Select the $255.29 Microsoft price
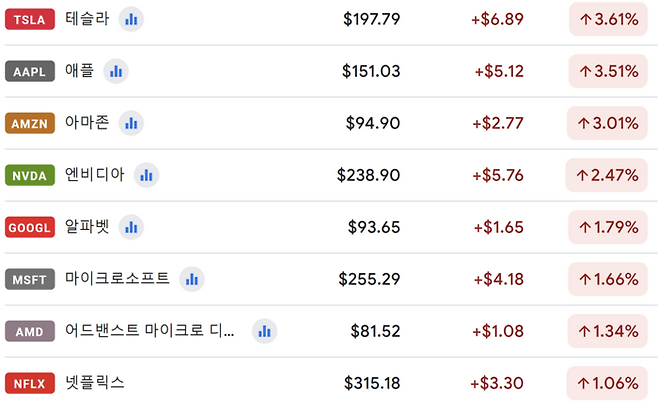The image size is (658, 410). [369, 279]
